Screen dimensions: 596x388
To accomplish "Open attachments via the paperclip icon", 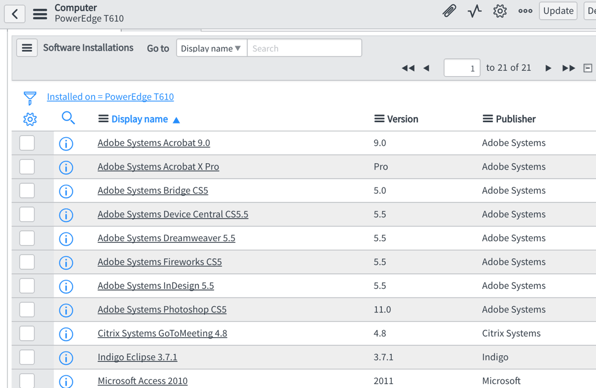I will click(449, 11).
